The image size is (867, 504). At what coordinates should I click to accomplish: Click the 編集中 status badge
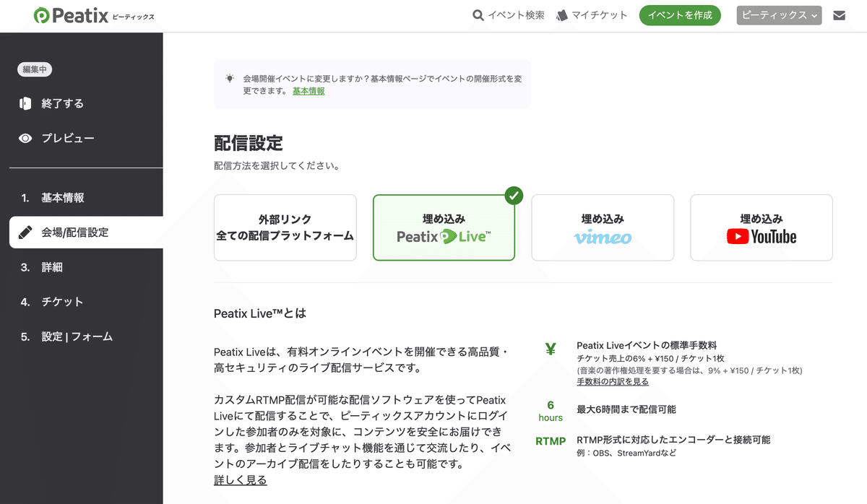pyautogui.click(x=34, y=69)
